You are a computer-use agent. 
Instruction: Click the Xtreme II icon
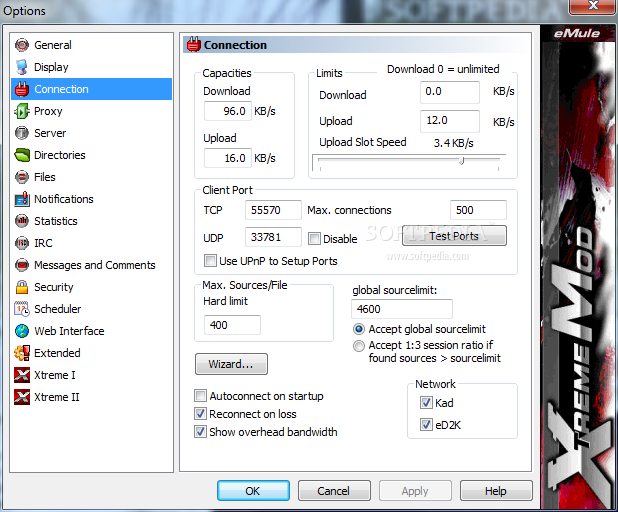click(x=22, y=397)
